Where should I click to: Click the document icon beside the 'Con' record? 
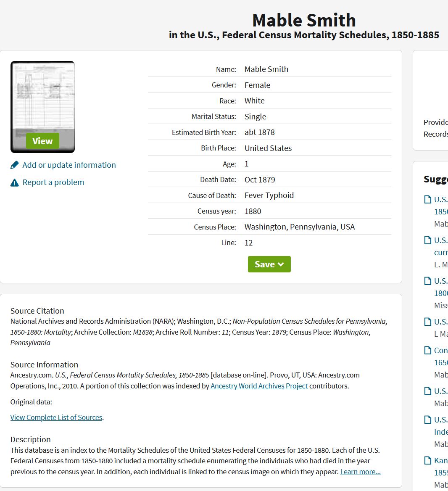coord(428,350)
